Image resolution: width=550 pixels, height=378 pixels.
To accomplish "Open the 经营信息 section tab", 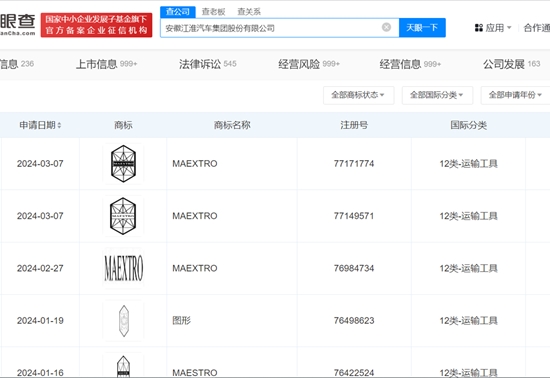I will pos(410,64).
